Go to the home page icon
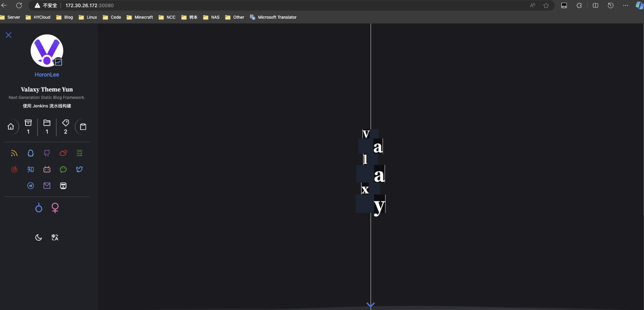Viewport: 644px width, 310px height. [x=11, y=126]
